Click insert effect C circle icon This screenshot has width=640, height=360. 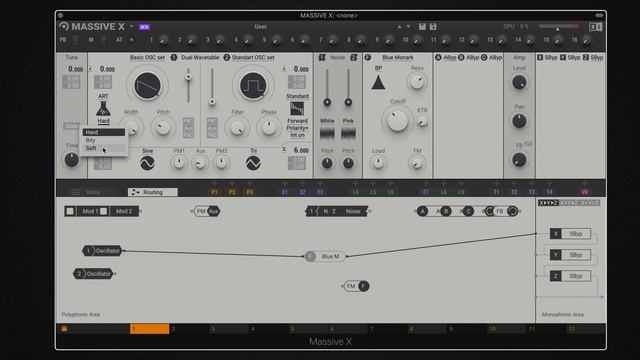pyautogui.click(x=484, y=58)
